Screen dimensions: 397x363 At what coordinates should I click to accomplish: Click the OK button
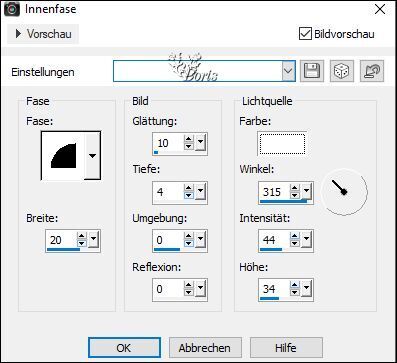(124, 348)
